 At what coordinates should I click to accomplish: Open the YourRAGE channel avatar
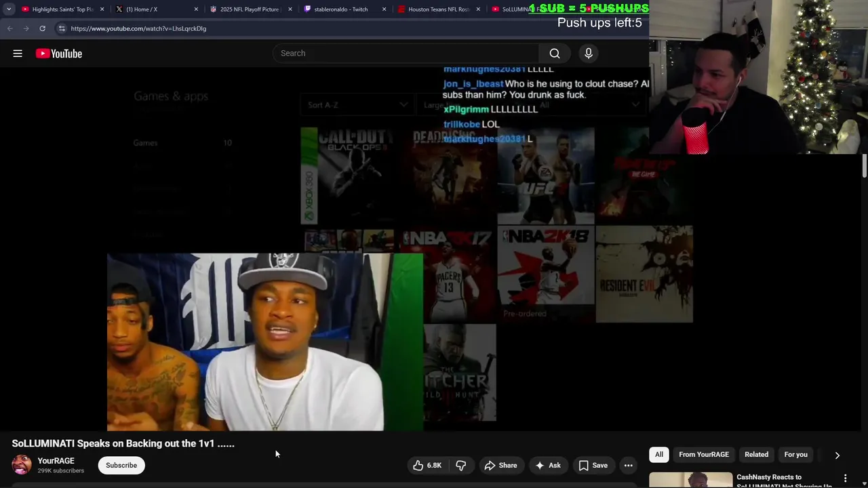pyautogui.click(x=22, y=465)
